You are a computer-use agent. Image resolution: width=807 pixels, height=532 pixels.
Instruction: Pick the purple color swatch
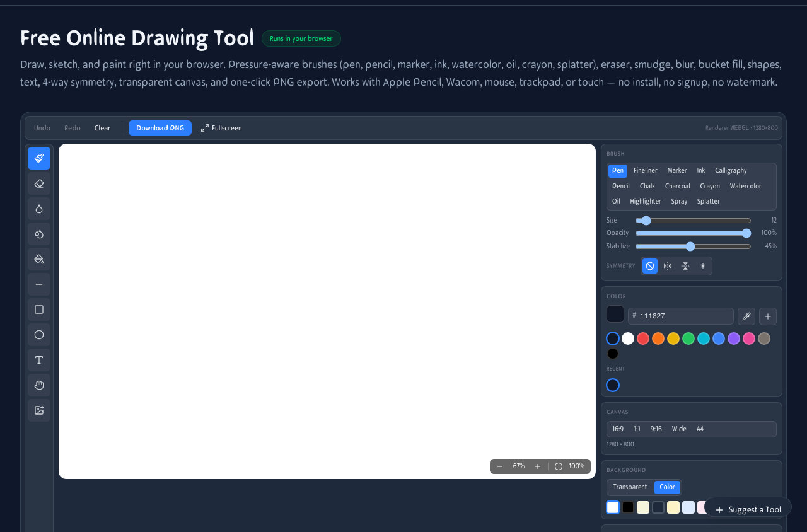point(734,338)
